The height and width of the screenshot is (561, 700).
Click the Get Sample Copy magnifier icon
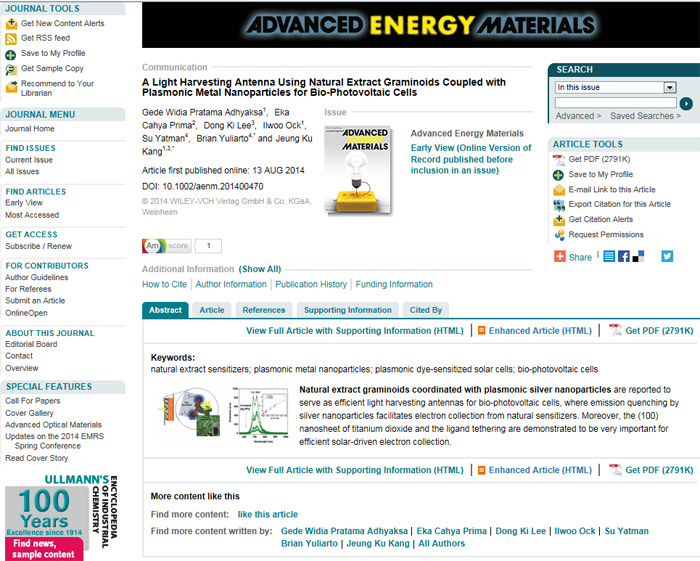point(11,69)
